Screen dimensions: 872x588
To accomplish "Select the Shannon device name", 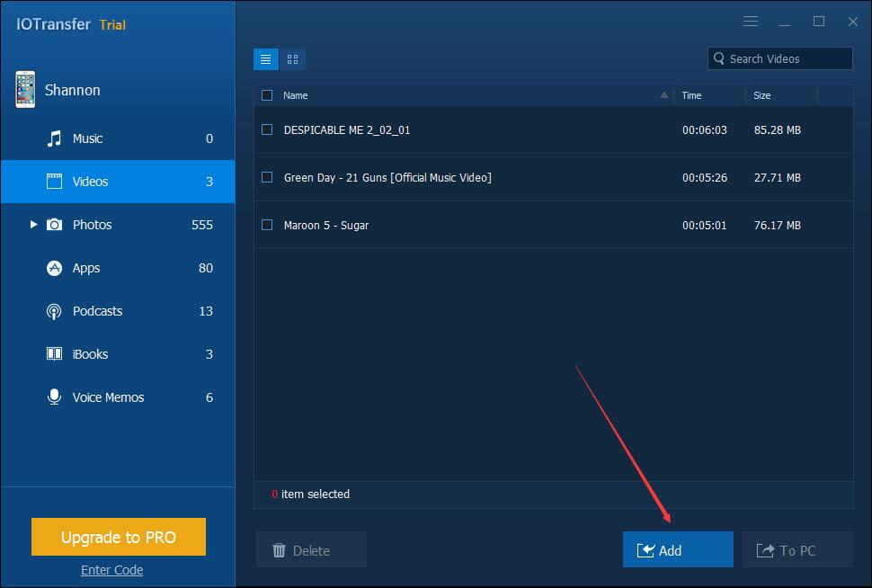I will tap(72, 90).
